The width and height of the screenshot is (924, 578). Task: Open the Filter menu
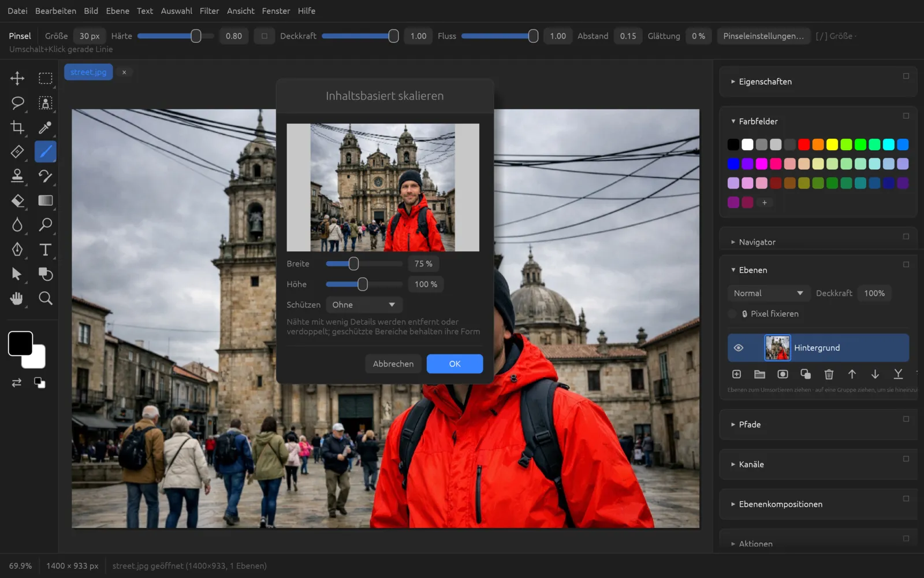tap(209, 11)
